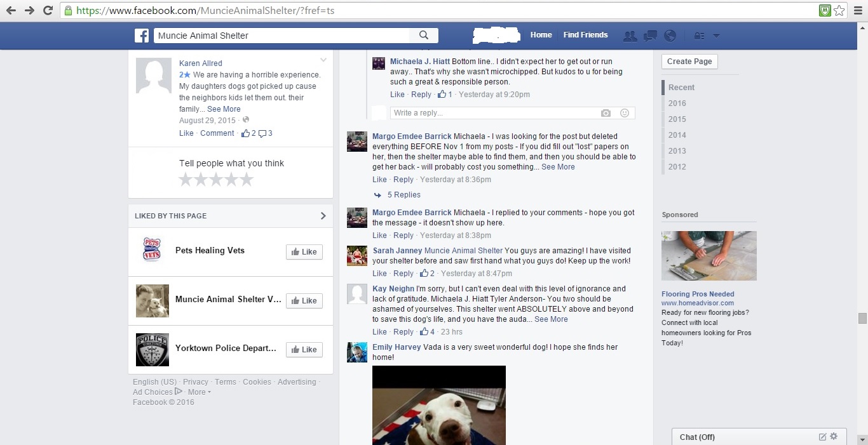Screen dimensions: 868x445
Task: Click Yorktown Police Department badge thumbnail
Action: click(x=153, y=350)
